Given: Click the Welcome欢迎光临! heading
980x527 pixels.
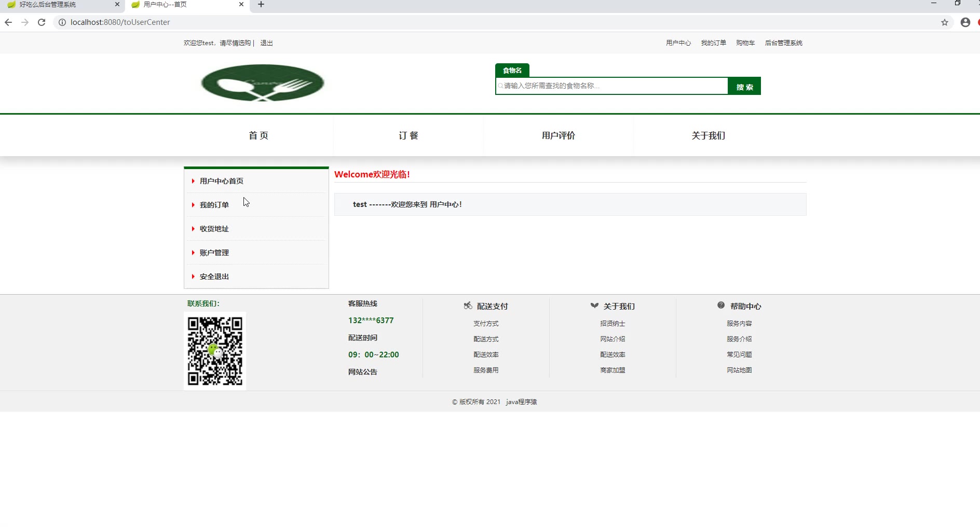Looking at the screenshot, I should pyautogui.click(x=372, y=174).
